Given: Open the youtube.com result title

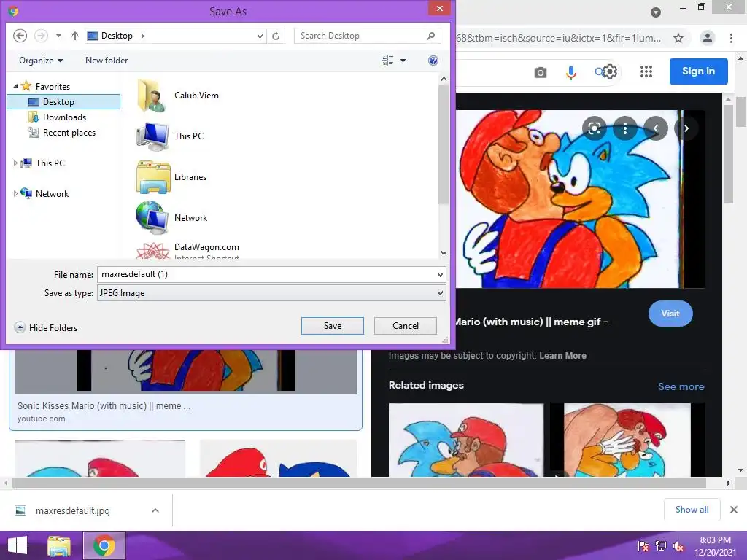Looking at the screenshot, I should pos(104,406).
